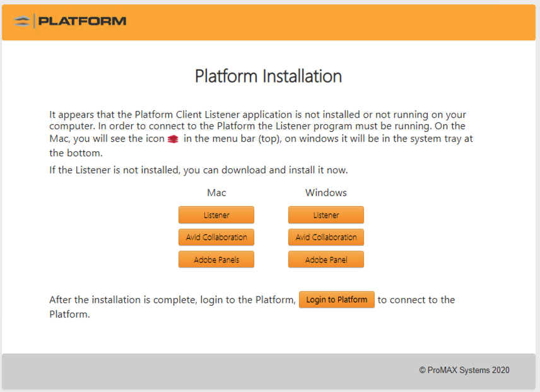
Task: Click the 'to connect to the' text
Action: pos(416,300)
